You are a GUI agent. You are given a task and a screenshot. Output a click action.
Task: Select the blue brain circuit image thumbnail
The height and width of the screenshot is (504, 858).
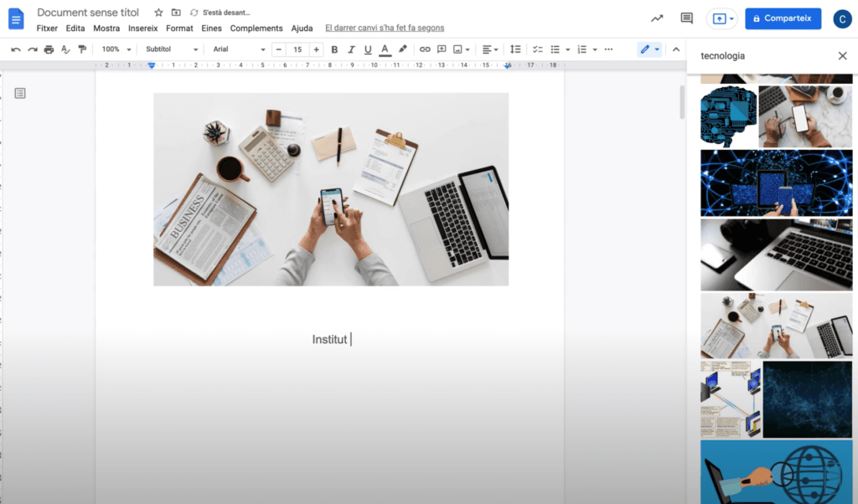pyautogui.click(x=727, y=116)
